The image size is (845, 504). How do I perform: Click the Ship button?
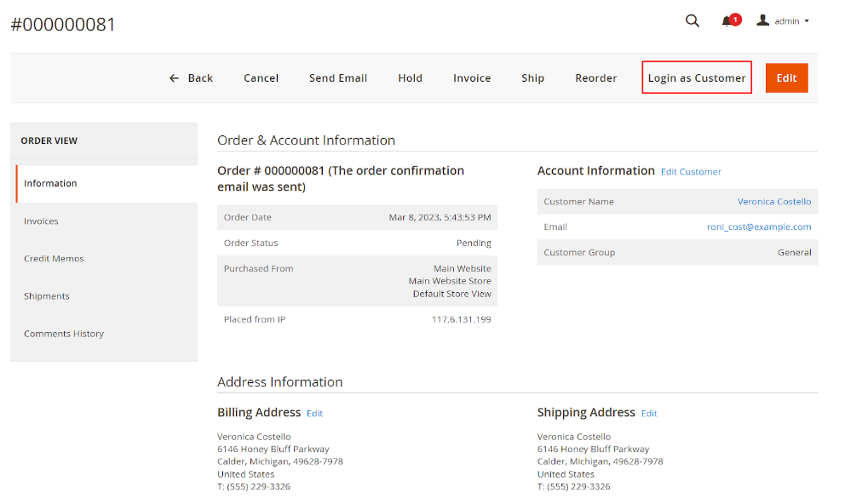(x=532, y=78)
